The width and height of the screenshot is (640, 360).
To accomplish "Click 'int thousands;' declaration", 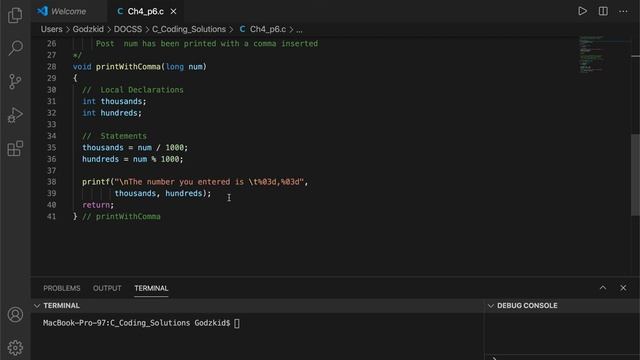I will (114, 101).
